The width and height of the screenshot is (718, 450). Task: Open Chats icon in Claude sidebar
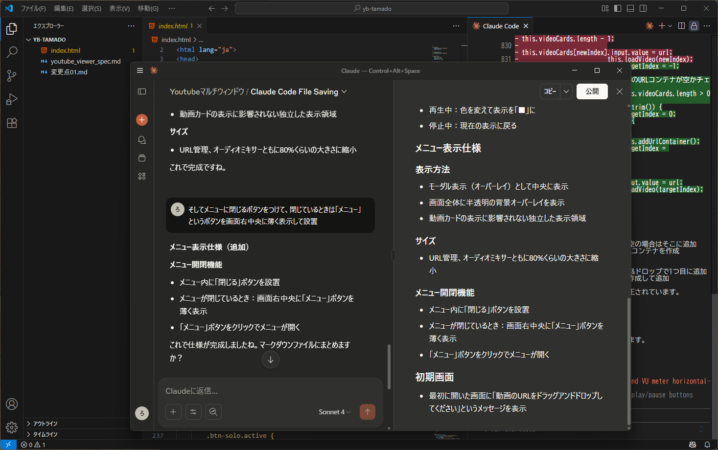tap(142, 140)
